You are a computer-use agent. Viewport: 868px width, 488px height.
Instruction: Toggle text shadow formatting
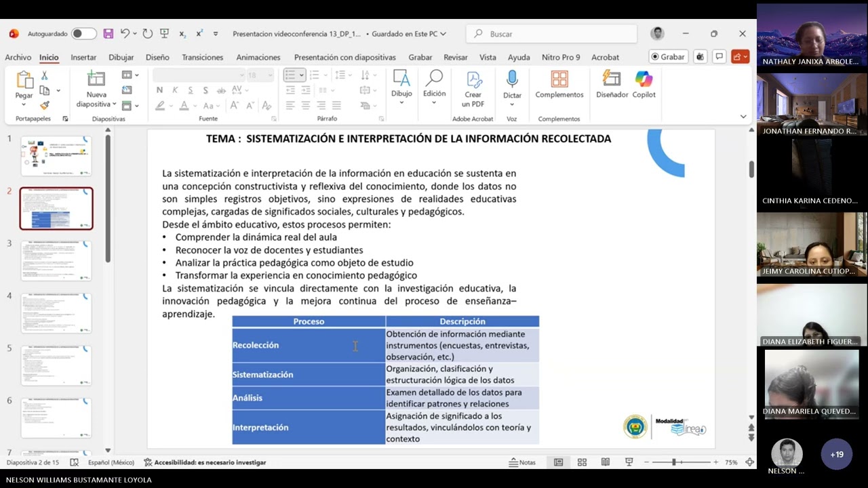click(x=205, y=90)
